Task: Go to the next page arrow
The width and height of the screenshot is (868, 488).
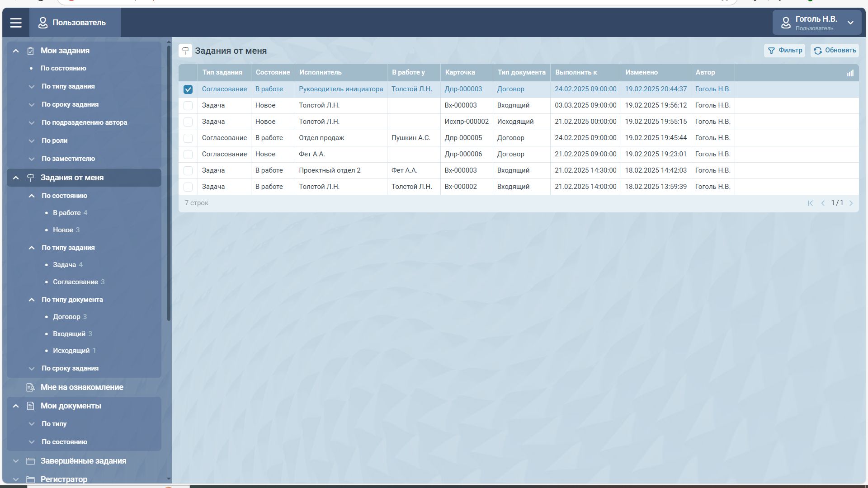Action: pos(851,203)
